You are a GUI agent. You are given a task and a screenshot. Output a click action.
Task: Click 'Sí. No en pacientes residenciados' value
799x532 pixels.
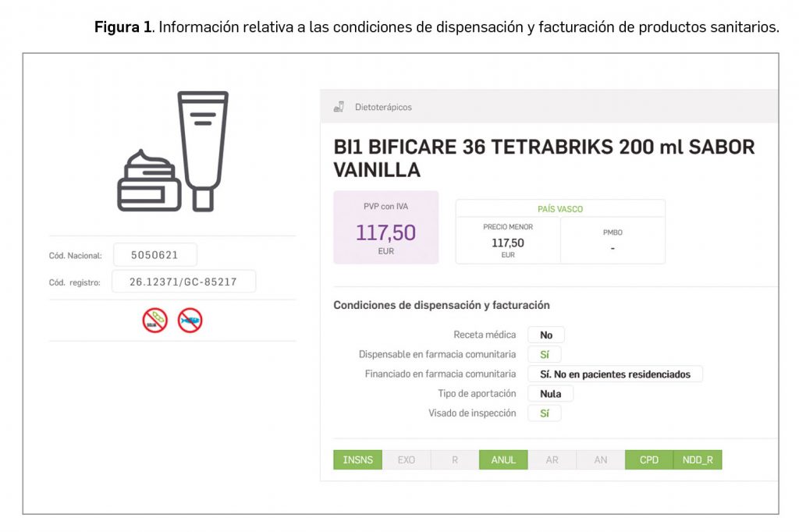(615, 374)
